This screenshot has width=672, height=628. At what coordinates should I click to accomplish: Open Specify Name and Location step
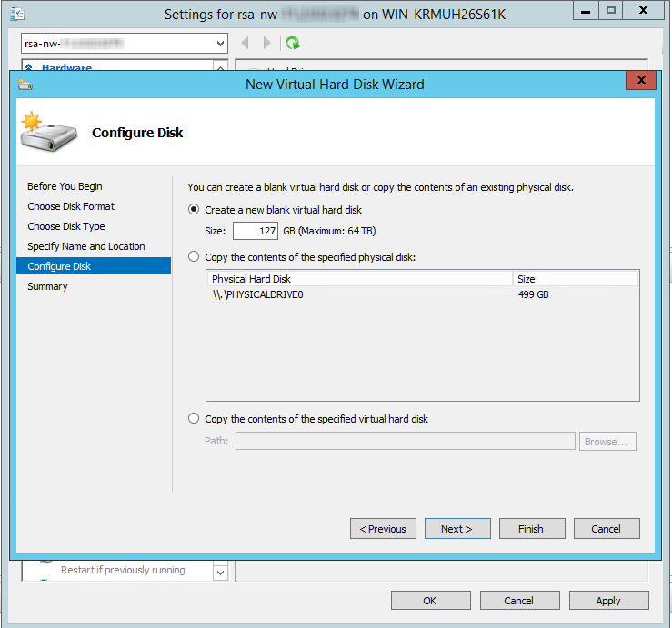tap(86, 246)
